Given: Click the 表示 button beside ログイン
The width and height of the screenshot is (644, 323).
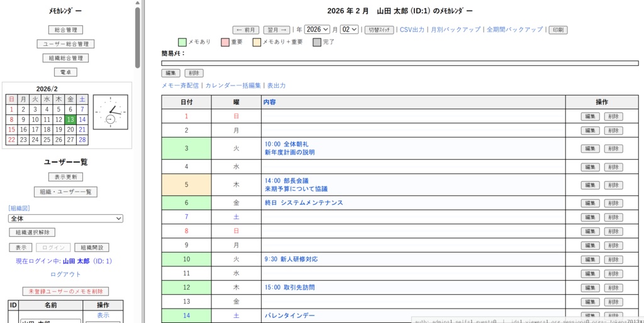Looking at the screenshot, I should 21,248.
